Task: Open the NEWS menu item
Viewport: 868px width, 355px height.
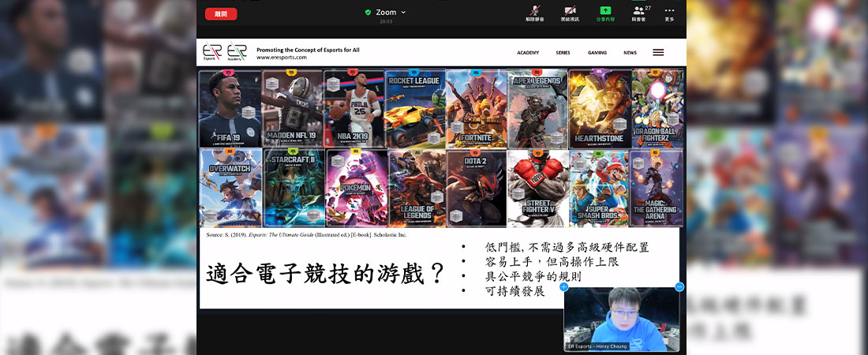Action: [630, 53]
